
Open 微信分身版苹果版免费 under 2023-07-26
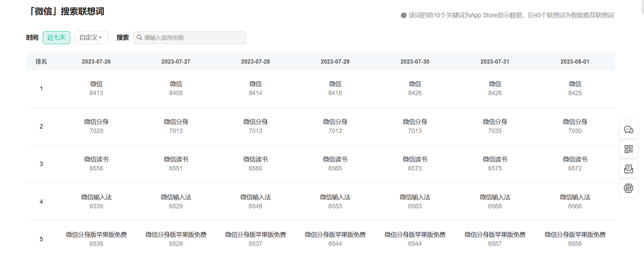tap(96, 235)
